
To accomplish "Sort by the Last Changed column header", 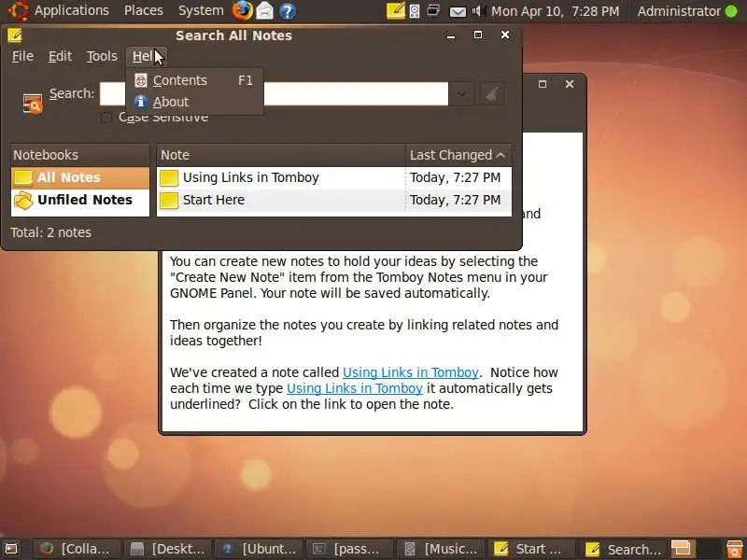I will tap(458, 155).
